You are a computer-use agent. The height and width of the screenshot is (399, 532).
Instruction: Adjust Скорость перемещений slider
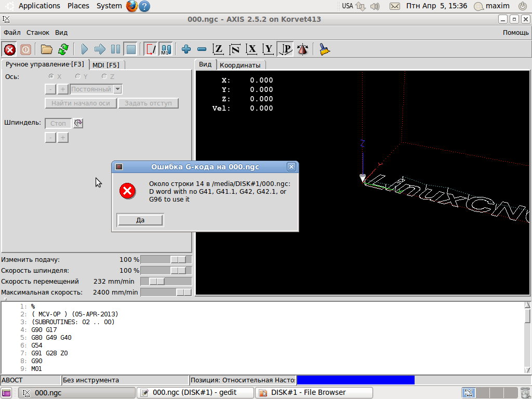(166, 281)
